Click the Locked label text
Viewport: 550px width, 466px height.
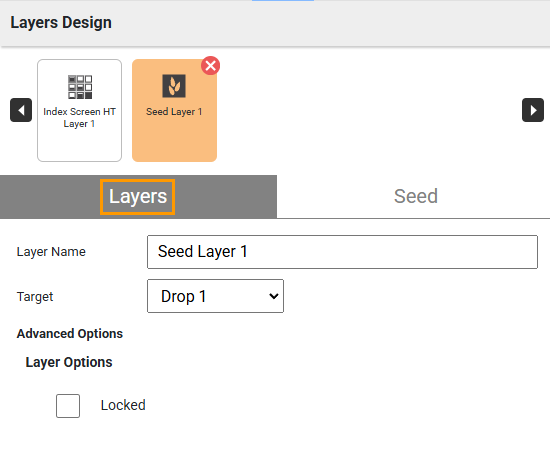(123, 405)
